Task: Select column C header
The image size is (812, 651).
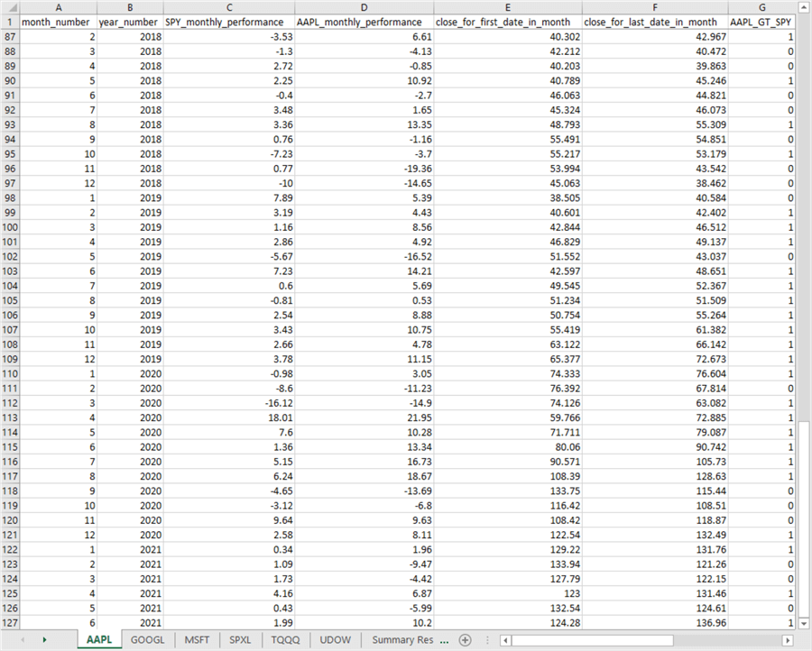Action: [x=229, y=7]
